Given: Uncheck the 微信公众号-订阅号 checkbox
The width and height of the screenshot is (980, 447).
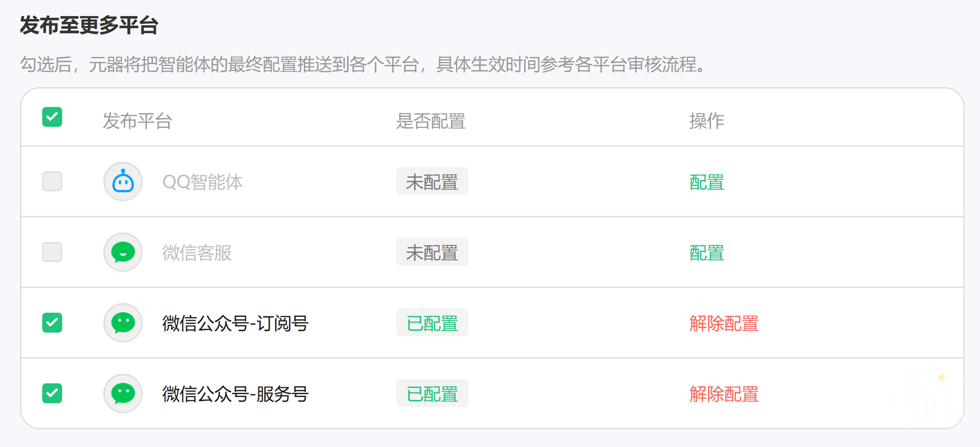Looking at the screenshot, I should 52,322.
